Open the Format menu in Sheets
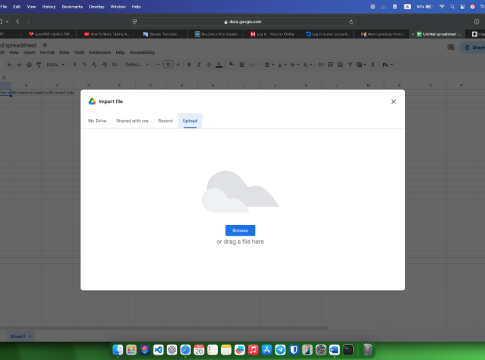 pyautogui.click(x=47, y=52)
